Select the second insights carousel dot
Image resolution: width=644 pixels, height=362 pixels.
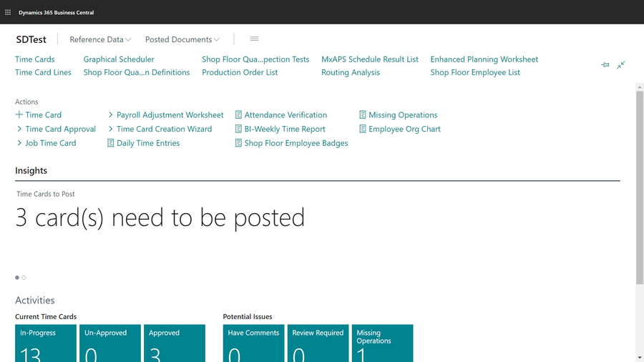pos(24,278)
